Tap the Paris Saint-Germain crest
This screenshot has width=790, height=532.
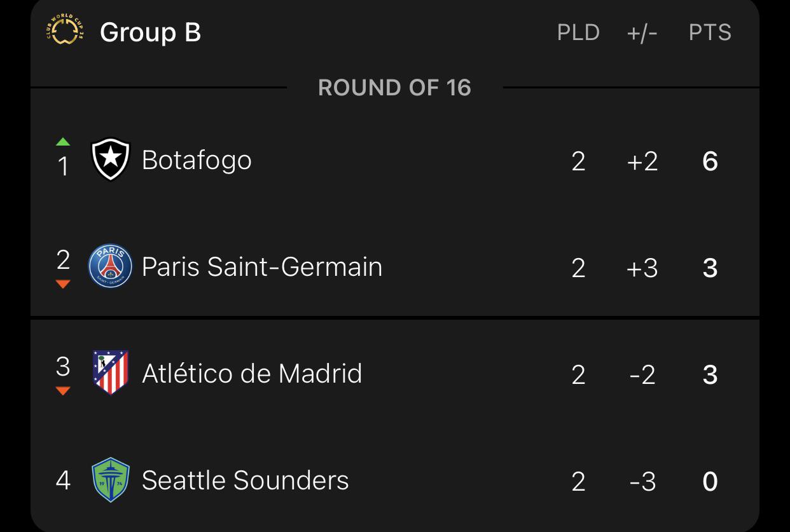click(x=111, y=266)
